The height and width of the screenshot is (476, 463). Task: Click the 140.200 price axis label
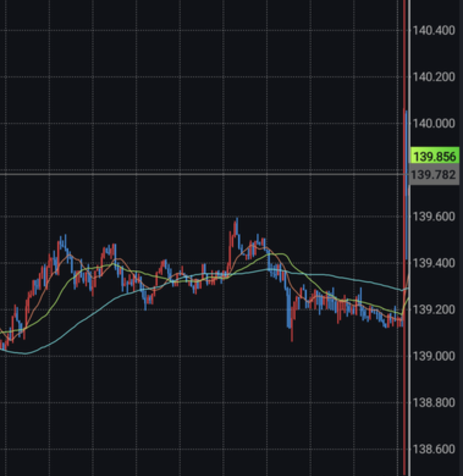click(x=434, y=77)
